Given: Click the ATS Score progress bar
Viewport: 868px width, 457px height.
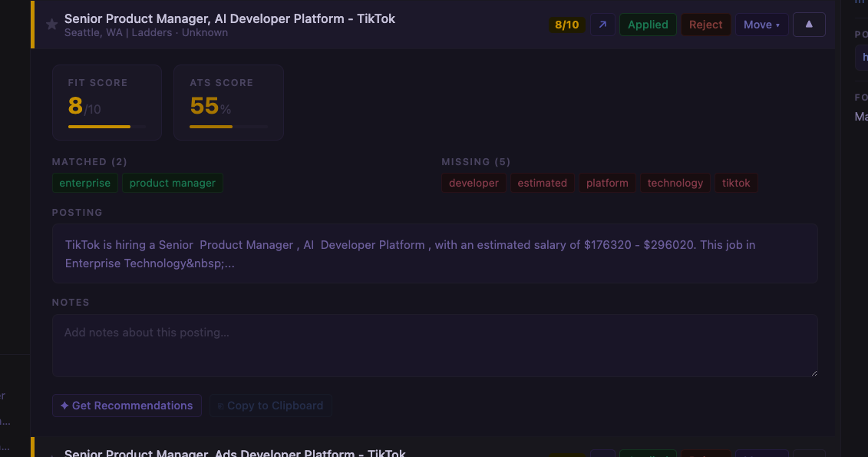Looking at the screenshot, I should coord(229,127).
